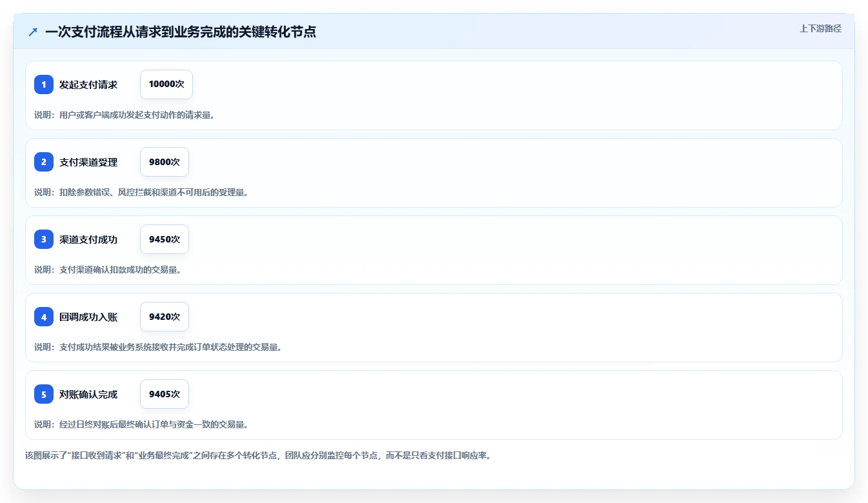This screenshot has width=868, height=503.
Task: Click the 上下游路径 label
Action: (x=820, y=28)
